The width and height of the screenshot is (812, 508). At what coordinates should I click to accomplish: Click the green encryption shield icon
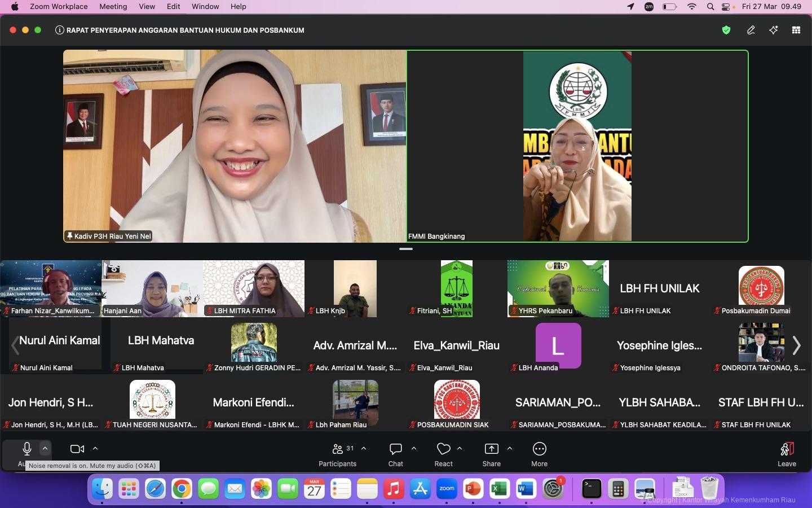tap(726, 30)
